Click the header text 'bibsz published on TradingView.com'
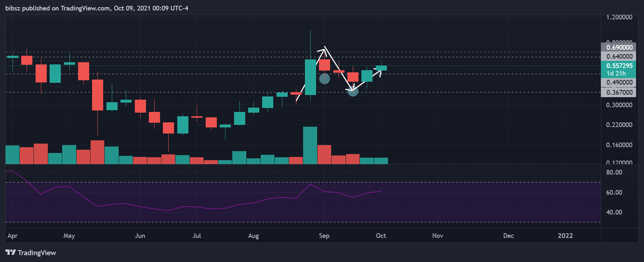644x262 pixels. click(x=58, y=8)
